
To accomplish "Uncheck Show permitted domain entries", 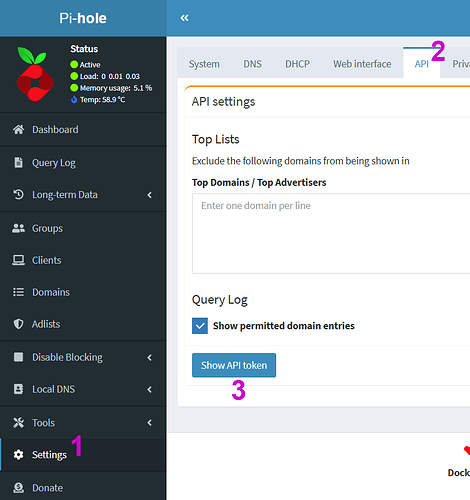I will point(200,326).
